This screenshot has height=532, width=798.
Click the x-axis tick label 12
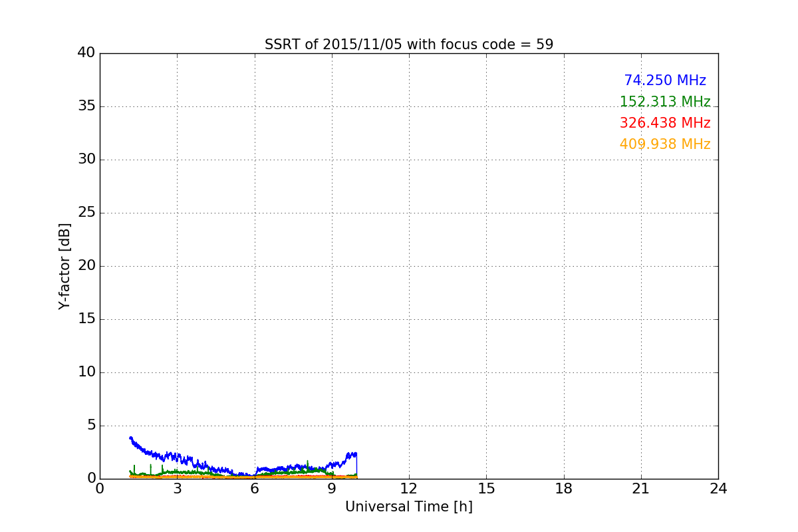coord(409,489)
